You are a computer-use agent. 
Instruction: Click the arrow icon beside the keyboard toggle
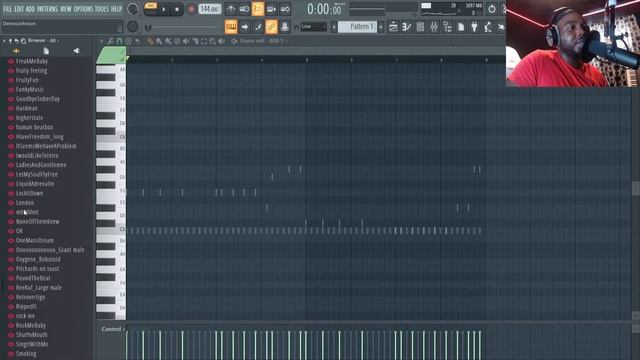[x=244, y=27]
